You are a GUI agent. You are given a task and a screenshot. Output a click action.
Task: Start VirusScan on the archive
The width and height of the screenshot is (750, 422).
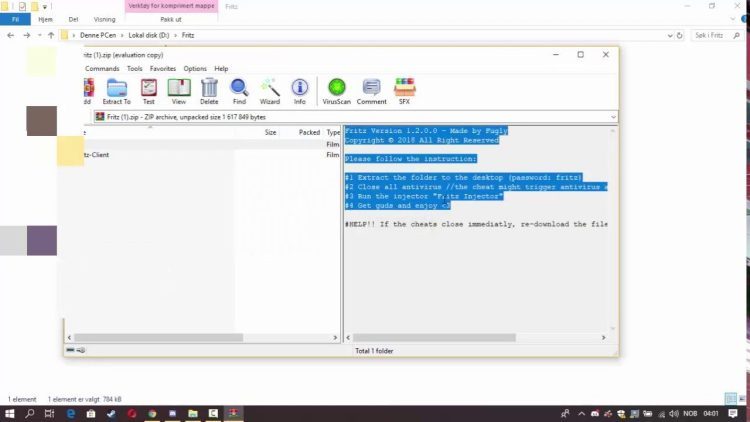pos(337,91)
